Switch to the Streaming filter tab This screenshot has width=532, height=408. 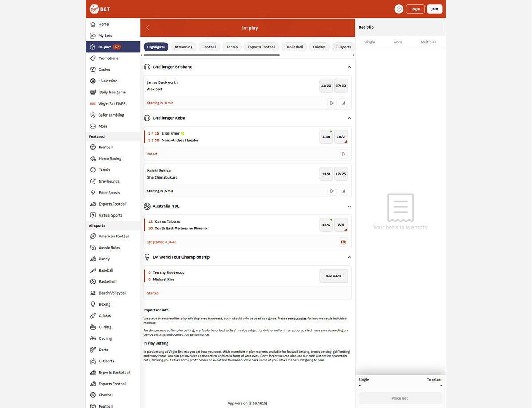click(184, 47)
